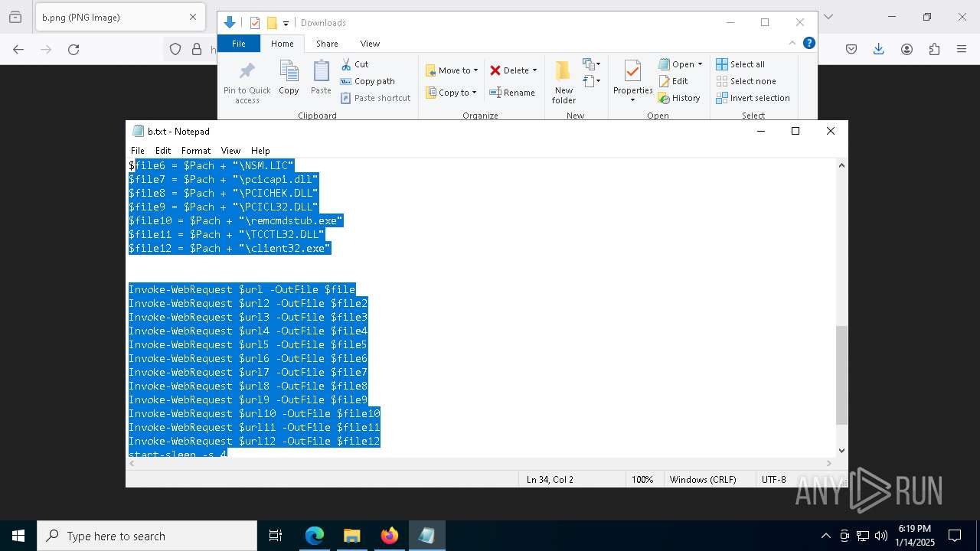Click New folder icon in Quick Access Toolbar
The height and width of the screenshot is (551, 980).
coord(272,23)
